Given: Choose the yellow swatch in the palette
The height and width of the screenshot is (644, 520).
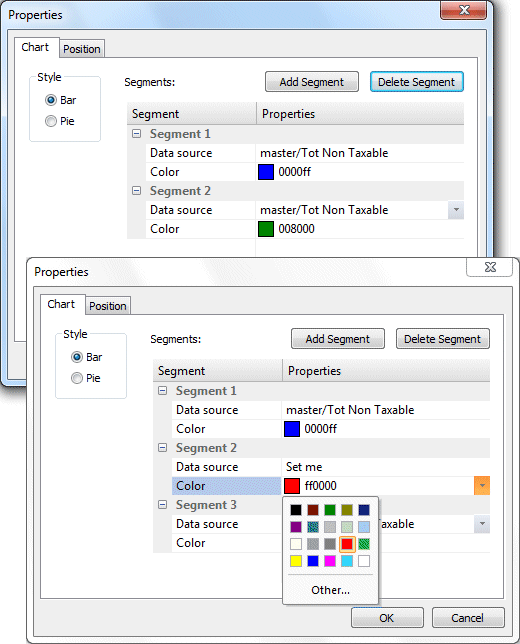Looking at the screenshot, I should click(296, 561).
